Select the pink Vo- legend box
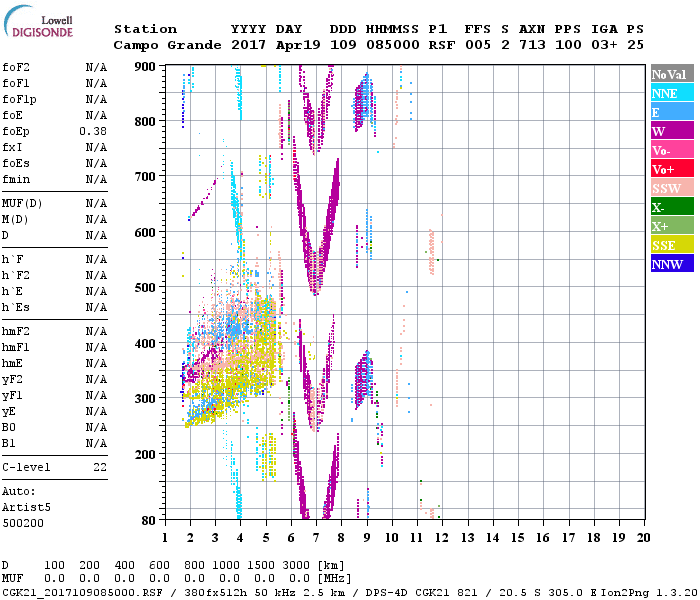The height and width of the screenshot is (600, 700). point(670,151)
